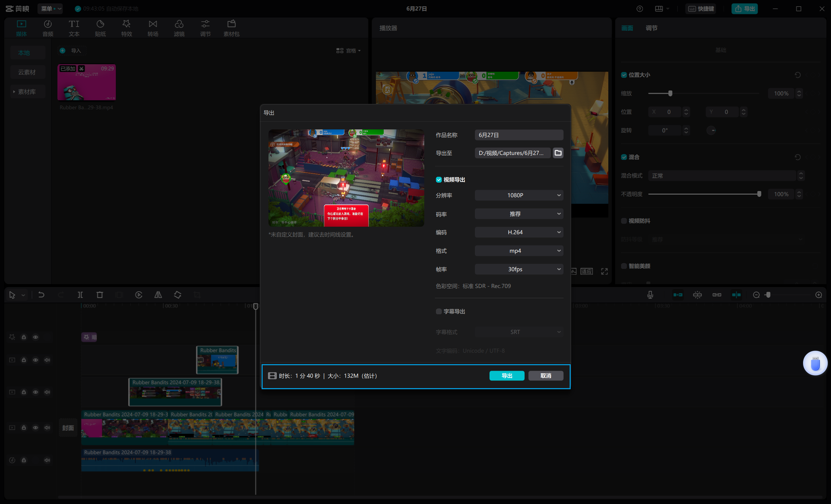831x504 pixels.
Task: Switch to the 调节 tab in right panel
Action: 651,28
